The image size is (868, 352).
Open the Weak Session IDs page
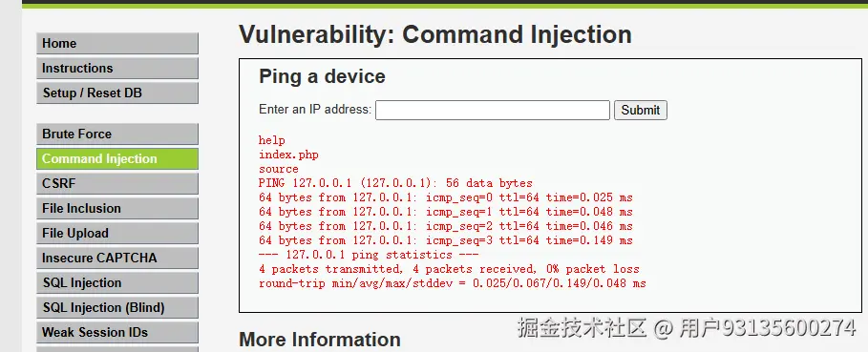pos(117,332)
